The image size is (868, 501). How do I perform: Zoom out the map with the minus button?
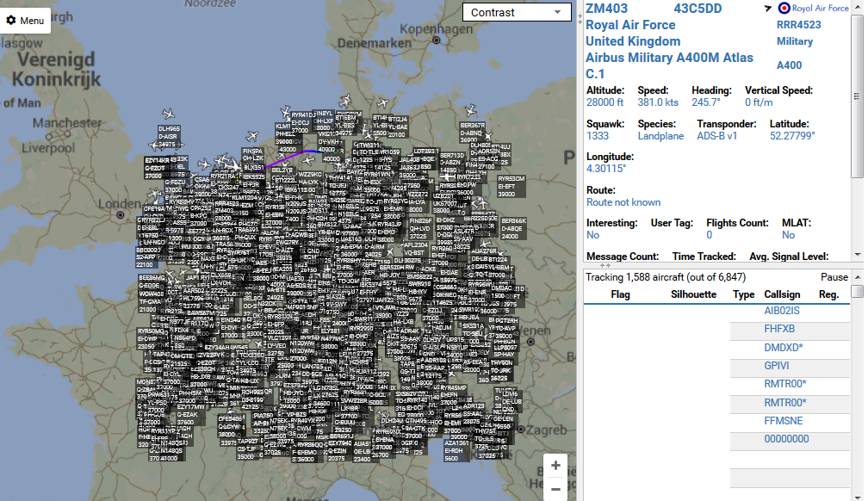[555, 489]
